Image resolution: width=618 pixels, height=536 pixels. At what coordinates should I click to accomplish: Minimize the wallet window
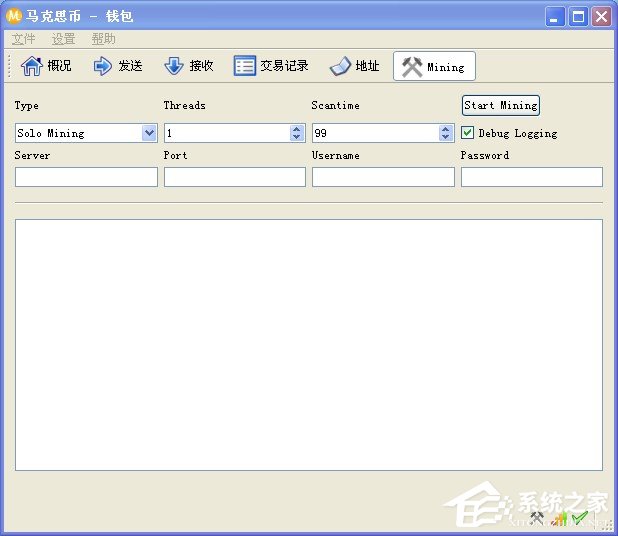pyautogui.click(x=555, y=17)
